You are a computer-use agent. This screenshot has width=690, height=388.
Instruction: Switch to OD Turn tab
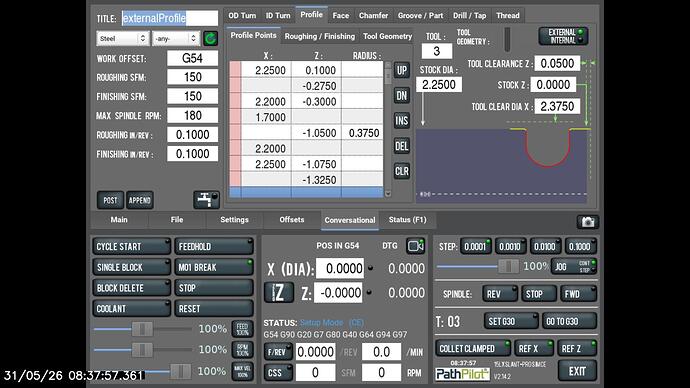pyautogui.click(x=242, y=15)
